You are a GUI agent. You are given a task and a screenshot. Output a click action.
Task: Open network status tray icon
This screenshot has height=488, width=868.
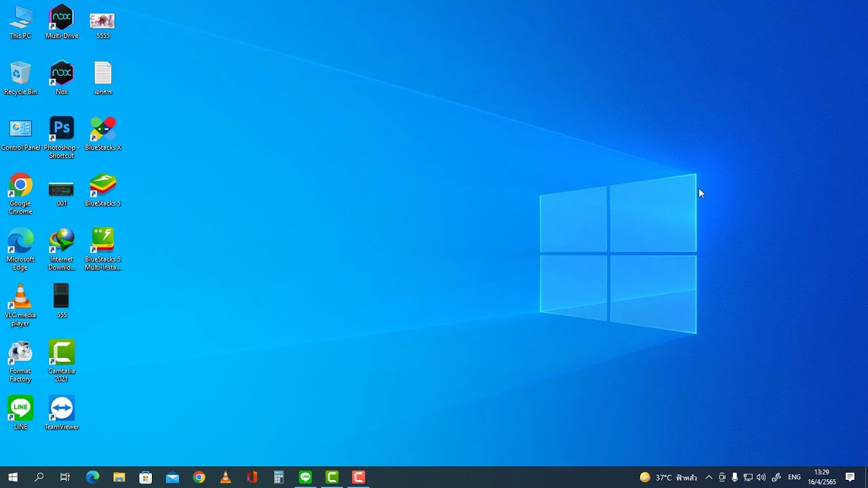pyautogui.click(x=748, y=477)
